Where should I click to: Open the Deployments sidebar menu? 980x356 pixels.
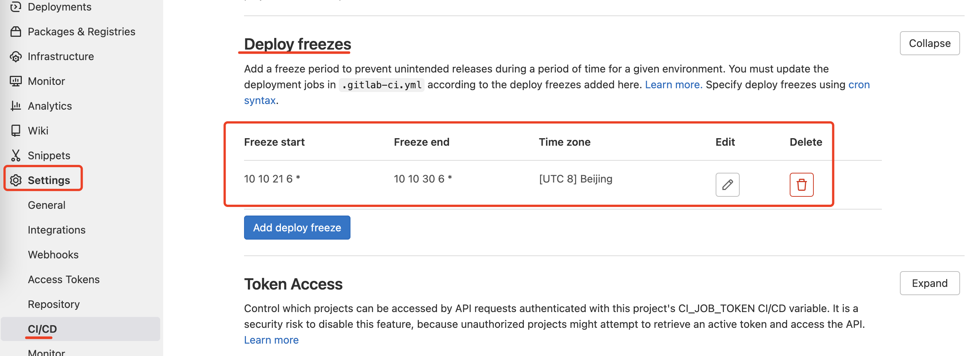pyautogui.click(x=59, y=7)
